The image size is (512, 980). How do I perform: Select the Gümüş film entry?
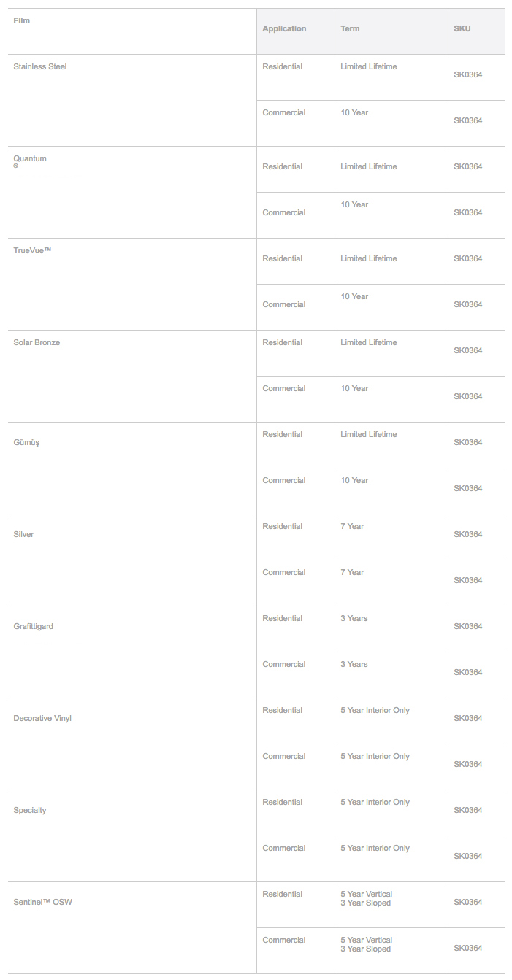[x=26, y=442]
